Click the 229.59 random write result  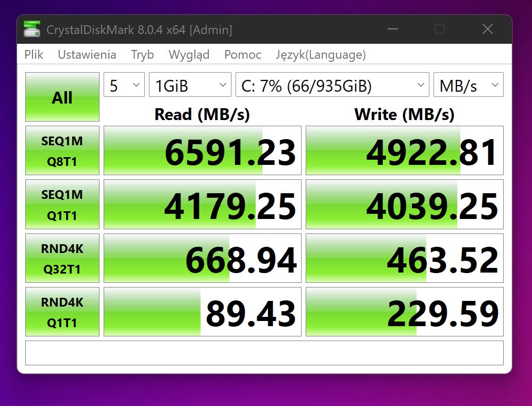[405, 312]
